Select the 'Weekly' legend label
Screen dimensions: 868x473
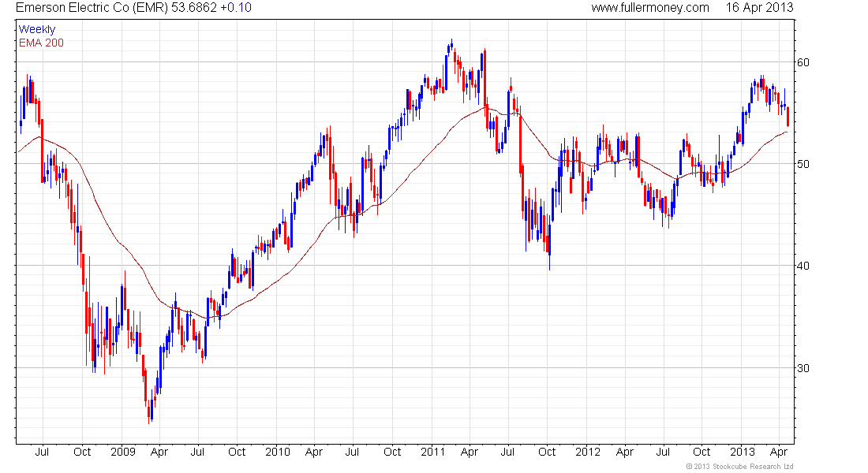[x=37, y=29]
